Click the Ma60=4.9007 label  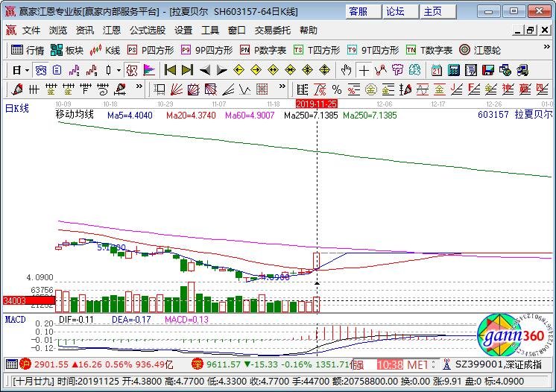[250, 116]
